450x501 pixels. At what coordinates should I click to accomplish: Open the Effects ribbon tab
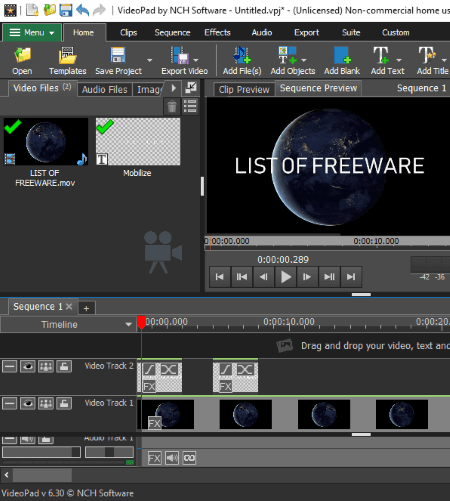pyautogui.click(x=217, y=32)
